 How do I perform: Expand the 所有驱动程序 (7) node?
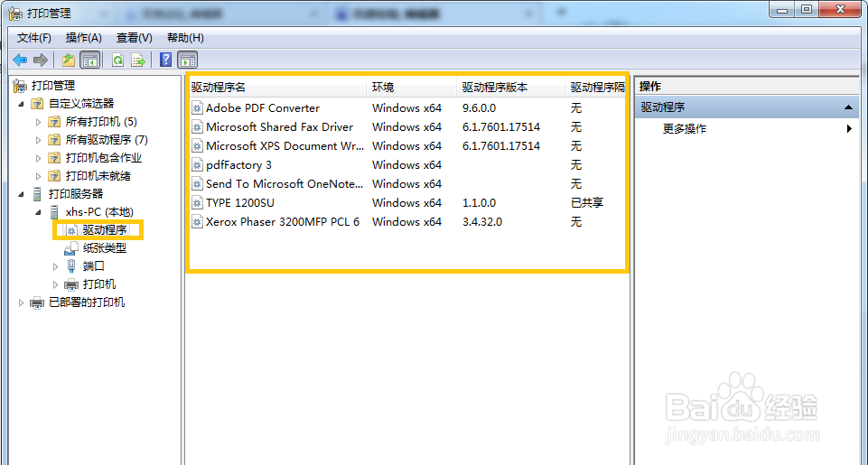click(38, 140)
